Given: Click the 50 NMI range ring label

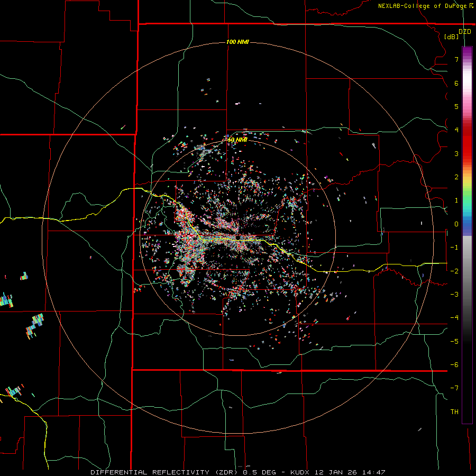Looking at the screenshot, I should (237, 140).
